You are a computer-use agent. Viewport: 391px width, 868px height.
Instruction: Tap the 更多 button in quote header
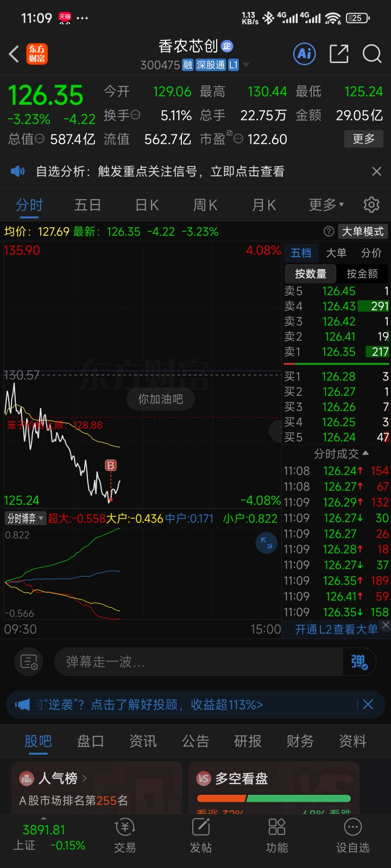(364, 139)
